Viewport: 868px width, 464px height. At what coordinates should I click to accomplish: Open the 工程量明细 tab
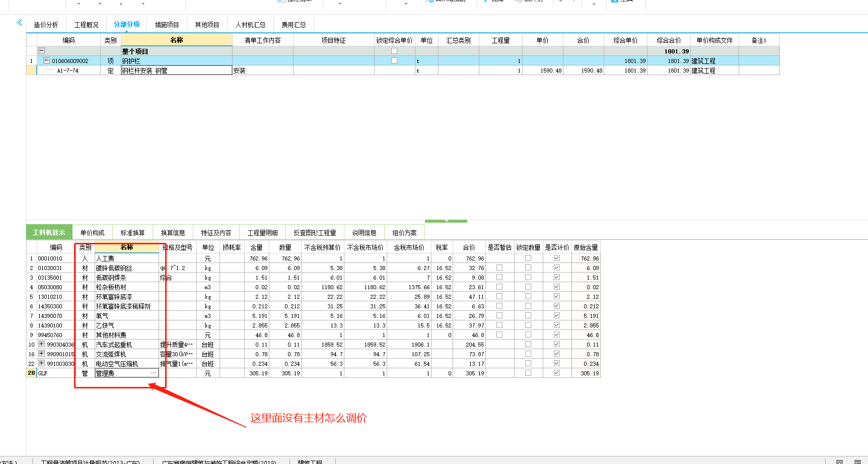[262, 233]
